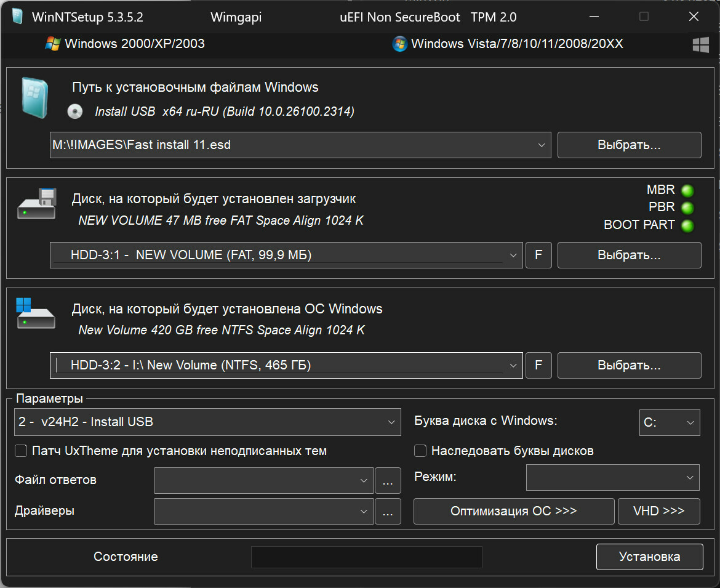
Task: Click 'NEW VOLUME 47 MB free FAT' text
Action: pyautogui.click(x=221, y=220)
